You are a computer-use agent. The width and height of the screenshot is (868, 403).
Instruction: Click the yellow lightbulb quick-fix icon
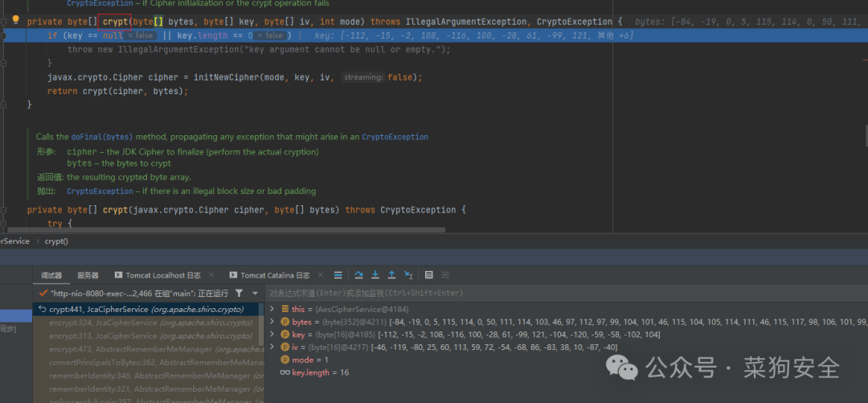[15, 20]
